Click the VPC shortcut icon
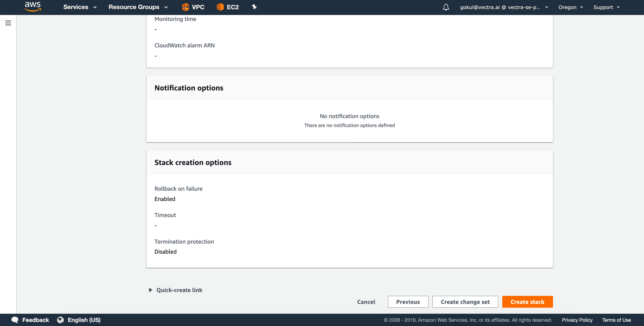The image size is (644, 326). [x=185, y=7]
